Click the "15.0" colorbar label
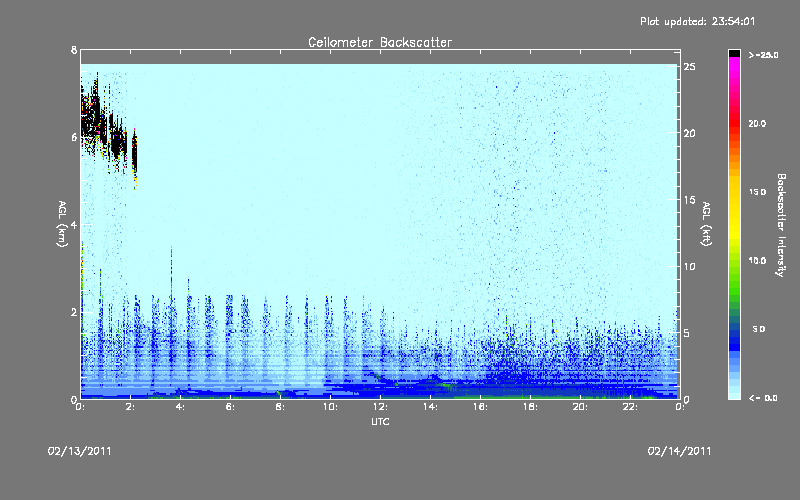 [757, 192]
